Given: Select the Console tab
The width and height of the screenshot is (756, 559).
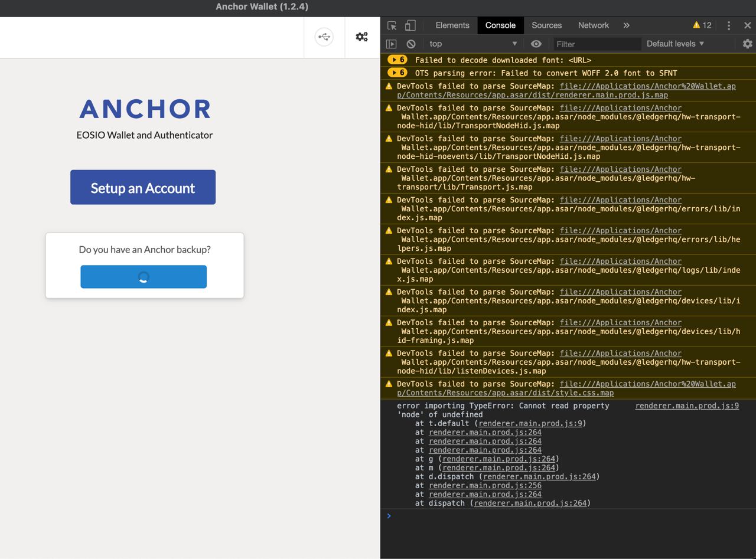Looking at the screenshot, I should 500,25.
